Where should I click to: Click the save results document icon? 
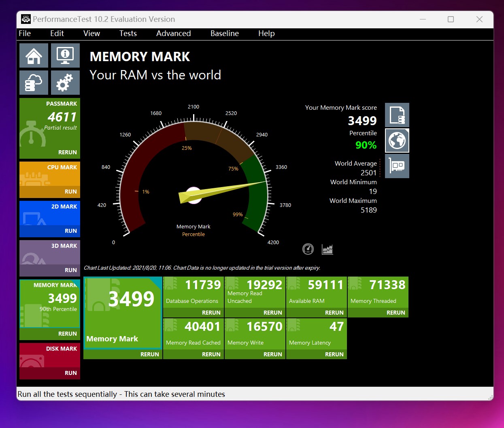[x=397, y=115]
